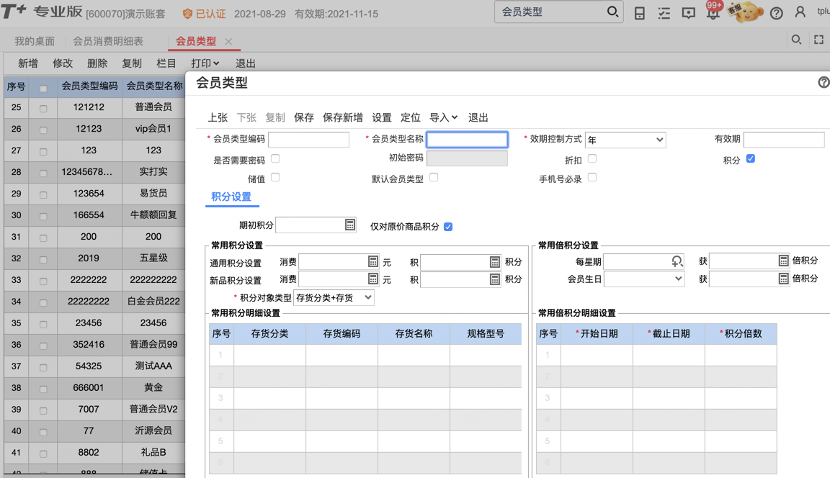This screenshot has width=830, height=478.
Task: Open calculator in 通用积分设置 消费 field
Action: coord(373,261)
